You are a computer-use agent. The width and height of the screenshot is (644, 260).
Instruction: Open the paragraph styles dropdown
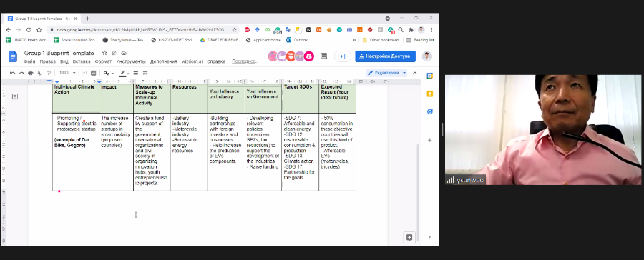(x=109, y=73)
